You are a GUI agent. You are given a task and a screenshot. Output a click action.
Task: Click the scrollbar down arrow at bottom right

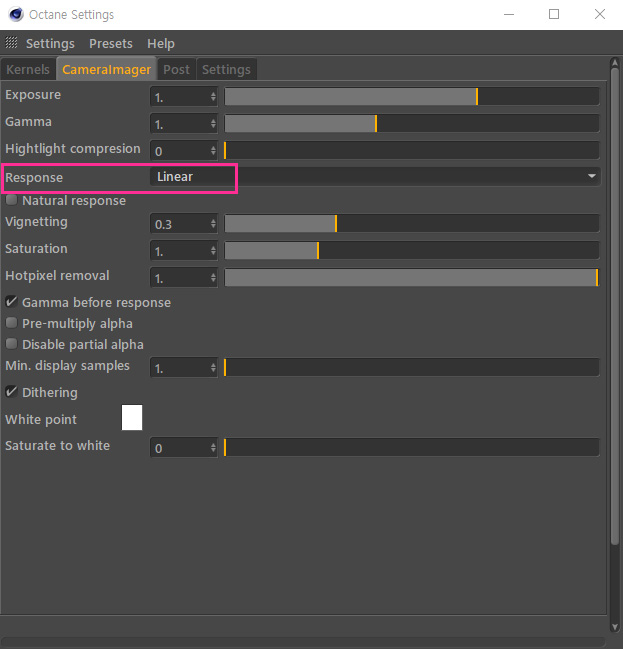615,627
